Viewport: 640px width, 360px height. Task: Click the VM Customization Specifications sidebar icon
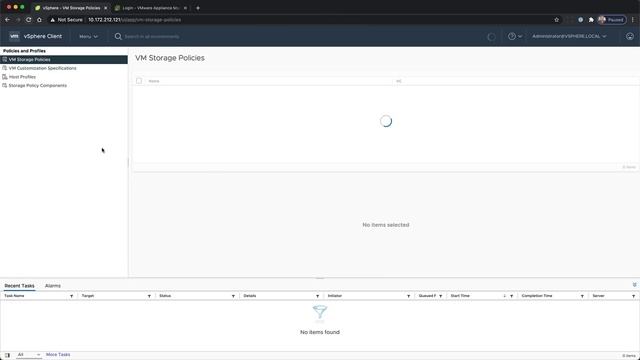coord(5,68)
